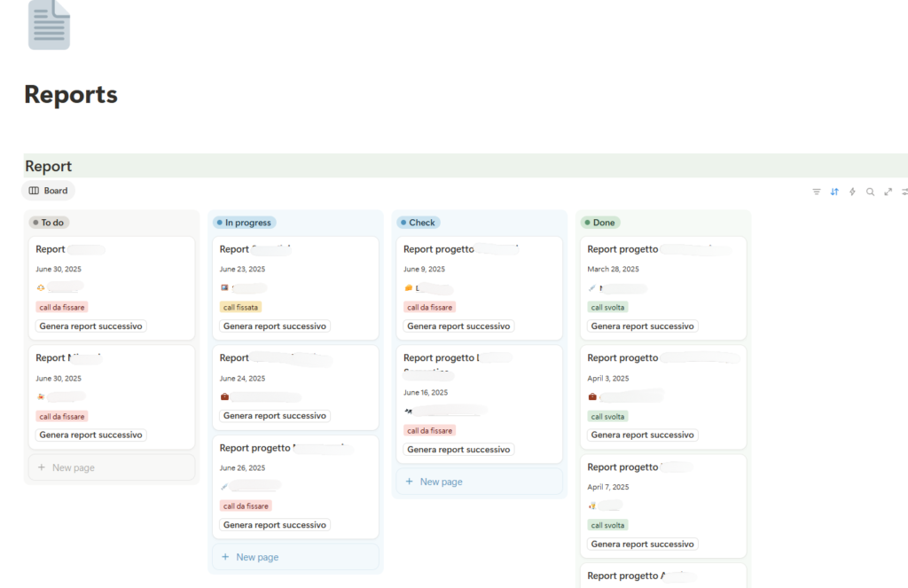Click Genera report successivo on March 28 card
This screenshot has height=588, width=908.
[x=642, y=326]
